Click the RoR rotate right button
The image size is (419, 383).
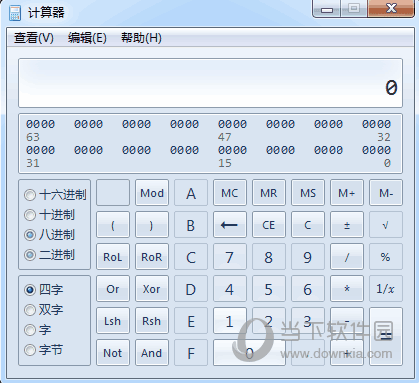(152, 257)
